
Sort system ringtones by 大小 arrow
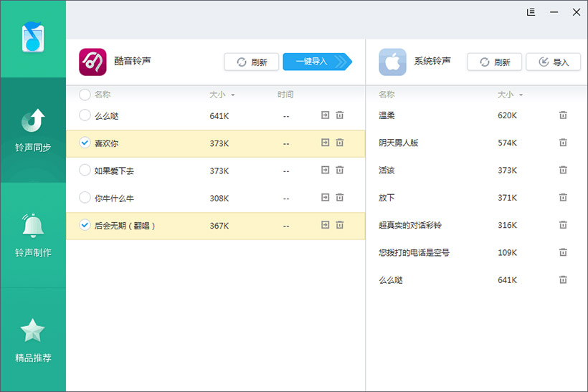click(x=521, y=95)
